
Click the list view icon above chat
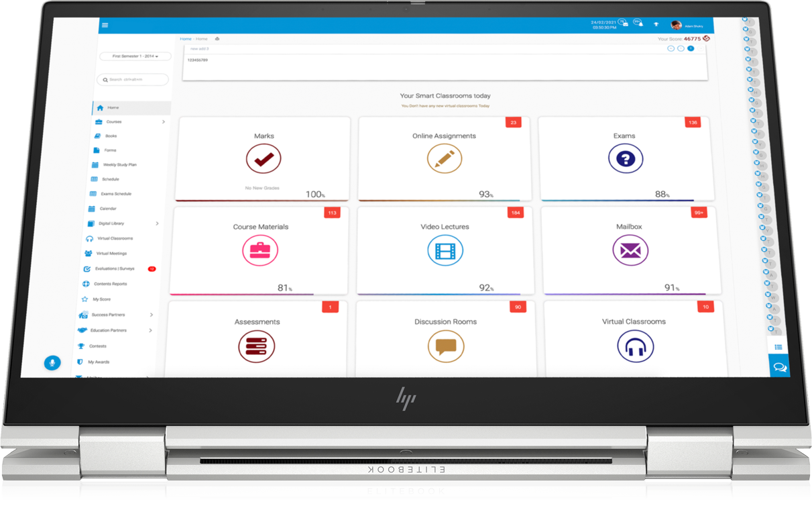778,347
